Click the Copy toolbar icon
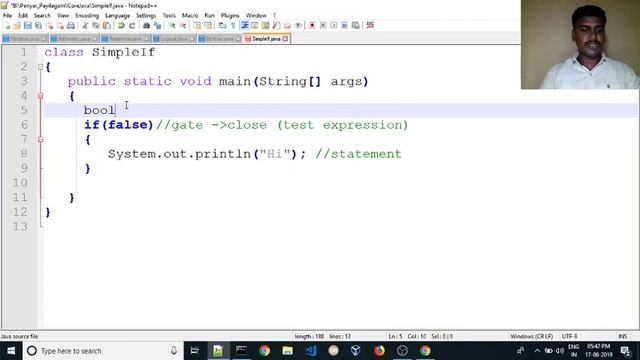 (96, 25)
